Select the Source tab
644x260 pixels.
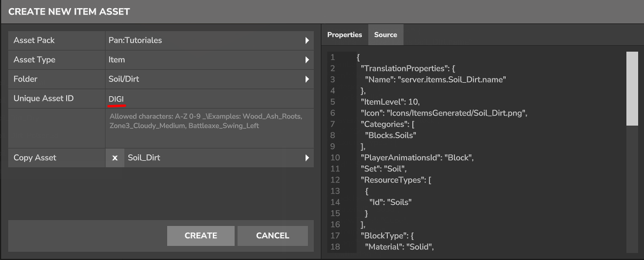[385, 35]
